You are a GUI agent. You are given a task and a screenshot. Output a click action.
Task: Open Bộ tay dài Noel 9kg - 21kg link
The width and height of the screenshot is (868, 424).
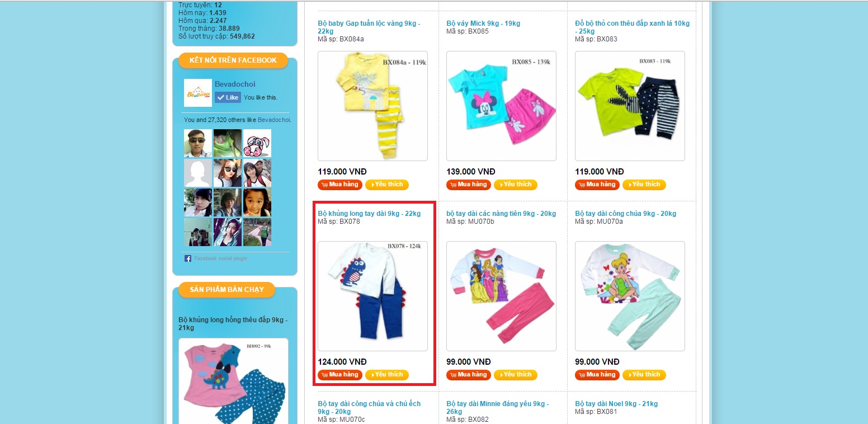[616, 404]
